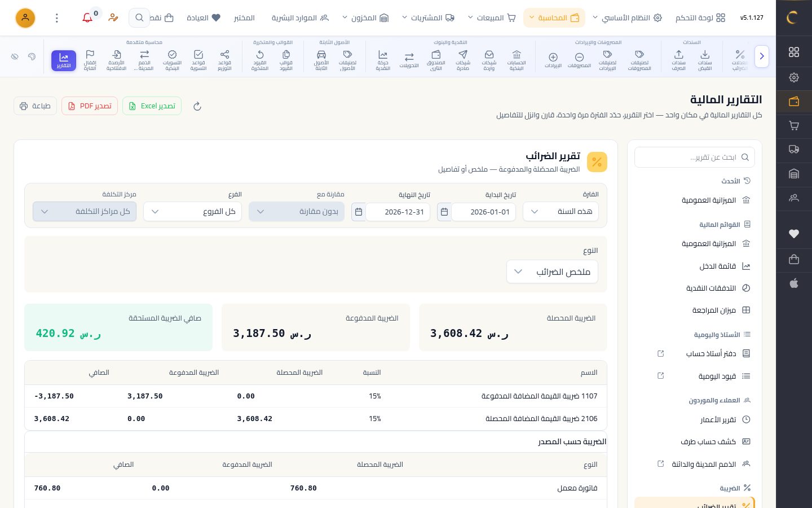Viewport: 812px width, 508px height.
Task: Open التدفقات النقدية report
Action: [695, 288]
